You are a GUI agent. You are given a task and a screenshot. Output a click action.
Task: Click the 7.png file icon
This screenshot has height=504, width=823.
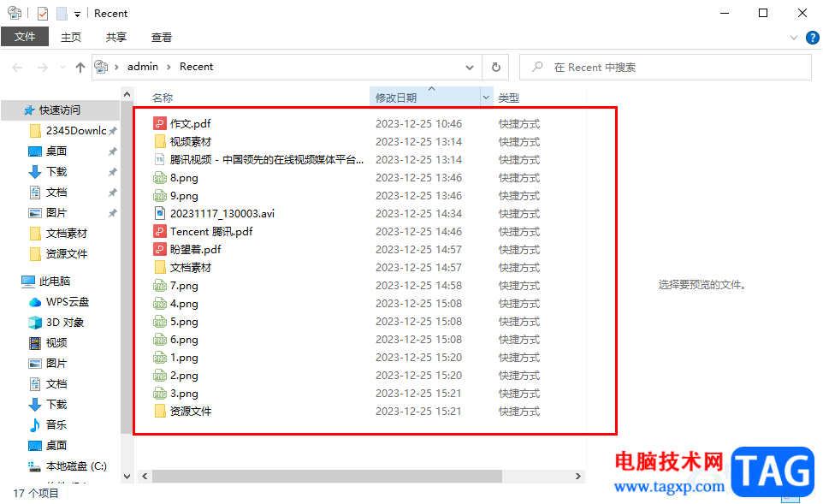click(160, 285)
